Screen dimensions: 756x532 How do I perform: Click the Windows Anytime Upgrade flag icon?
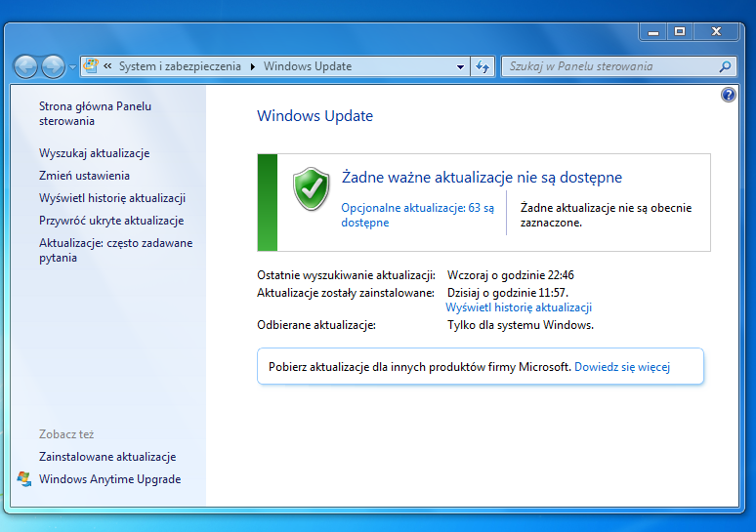24,479
